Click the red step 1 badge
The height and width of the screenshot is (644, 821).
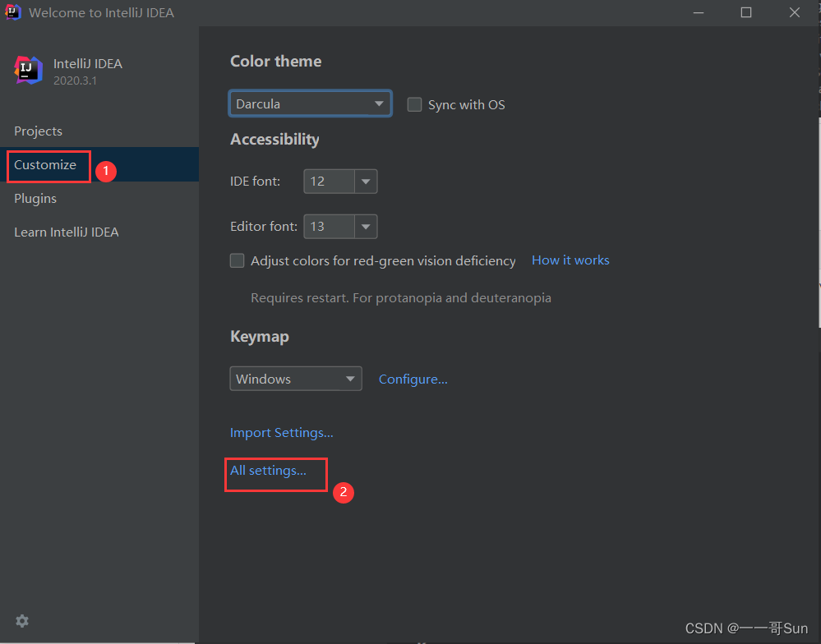[106, 171]
